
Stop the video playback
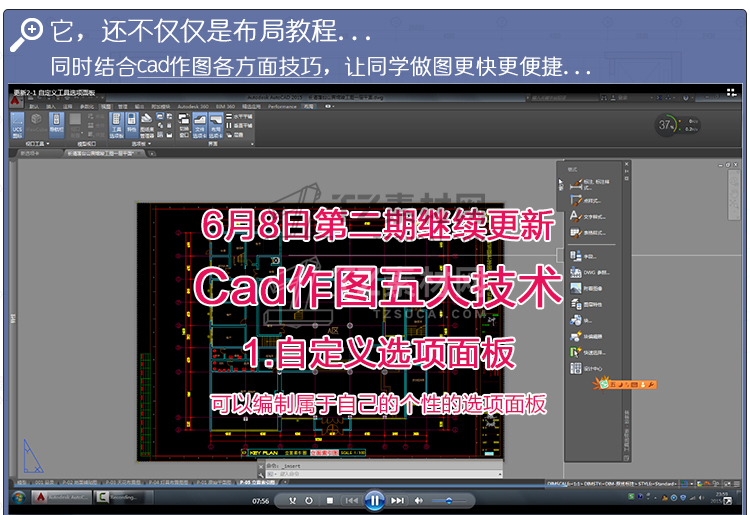point(330,501)
